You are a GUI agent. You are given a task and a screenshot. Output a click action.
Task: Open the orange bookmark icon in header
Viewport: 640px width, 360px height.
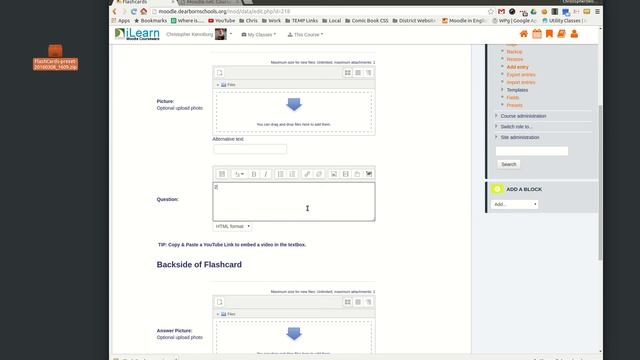(x=549, y=34)
